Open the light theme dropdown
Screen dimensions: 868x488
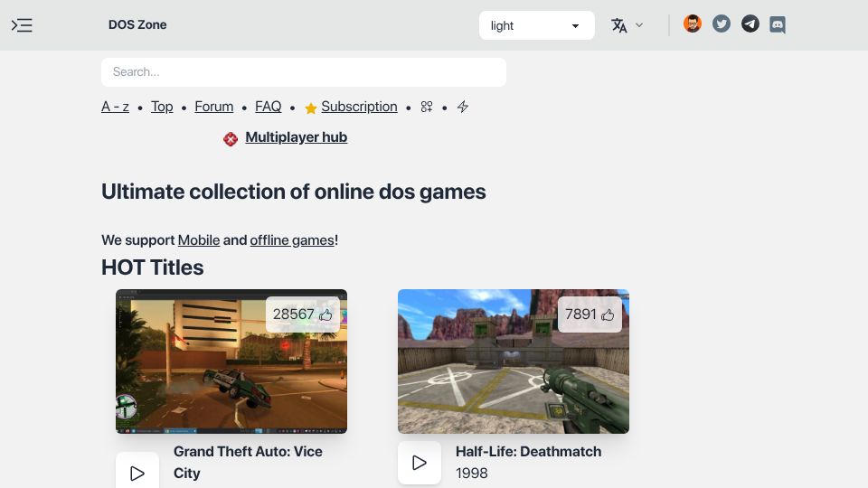536,25
